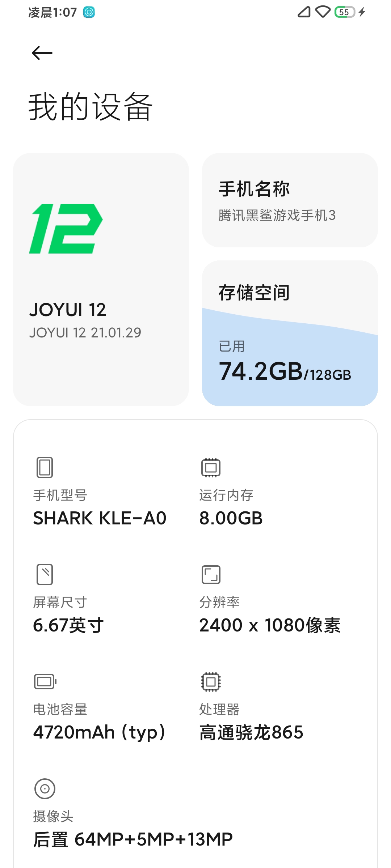The height and width of the screenshot is (868, 391).
Task: Tap the back arrow icon
Action: pos(42,53)
